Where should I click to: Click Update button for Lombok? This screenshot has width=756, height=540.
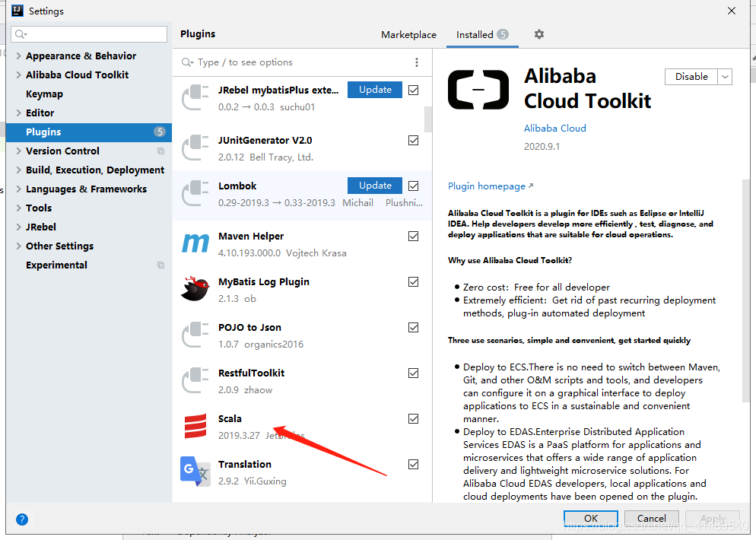(375, 186)
